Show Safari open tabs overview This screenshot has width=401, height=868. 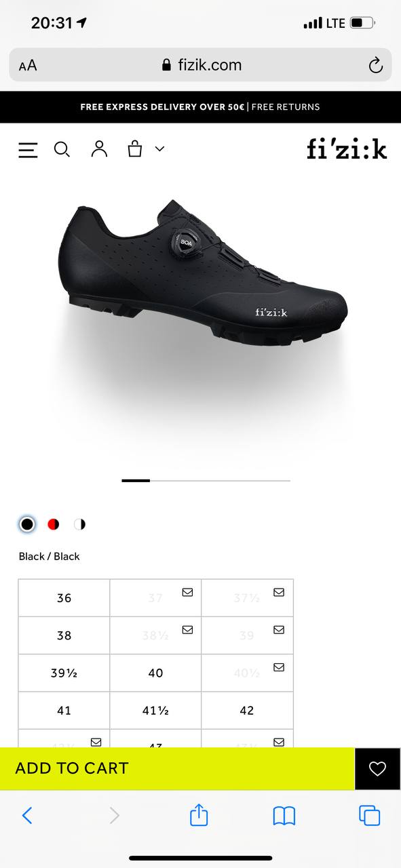pos(369,815)
